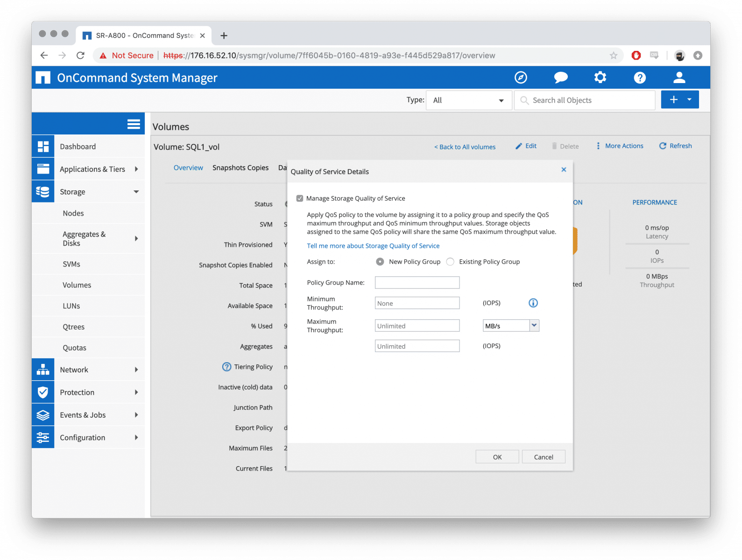Expand the Protection submenu arrow

click(136, 392)
